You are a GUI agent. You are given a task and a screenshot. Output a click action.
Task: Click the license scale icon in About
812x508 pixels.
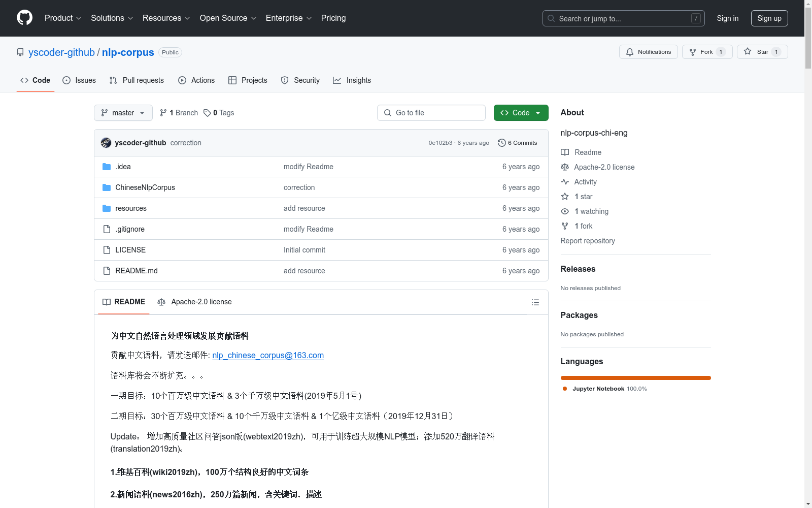pyautogui.click(x=565, y=167)
